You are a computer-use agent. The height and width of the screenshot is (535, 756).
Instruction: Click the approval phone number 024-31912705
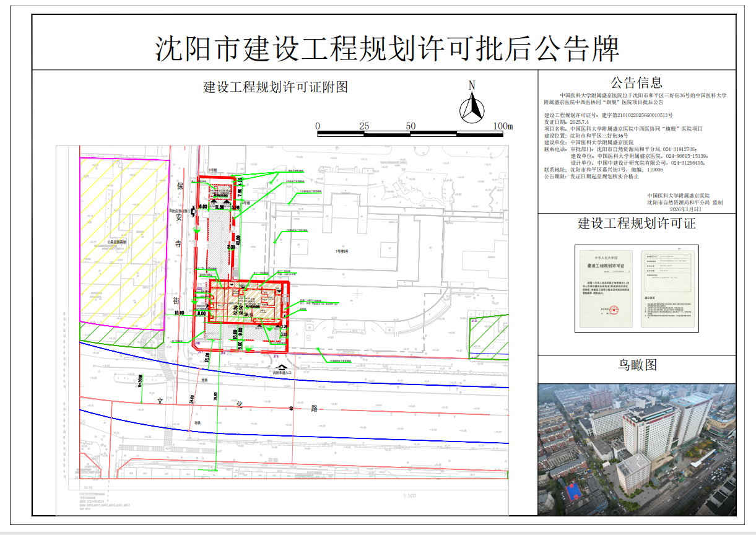click(x=679, y=150)
